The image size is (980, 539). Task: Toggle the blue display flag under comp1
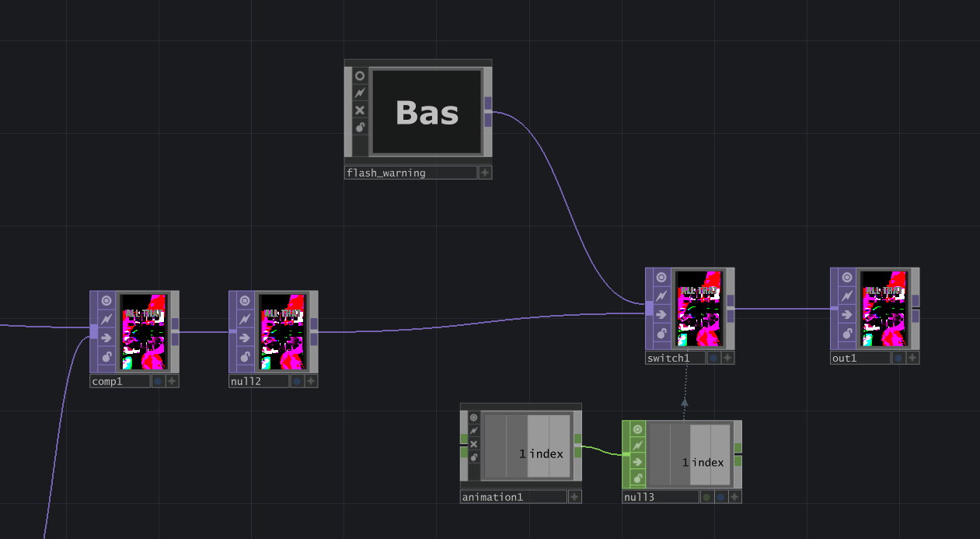click(158, 381)
